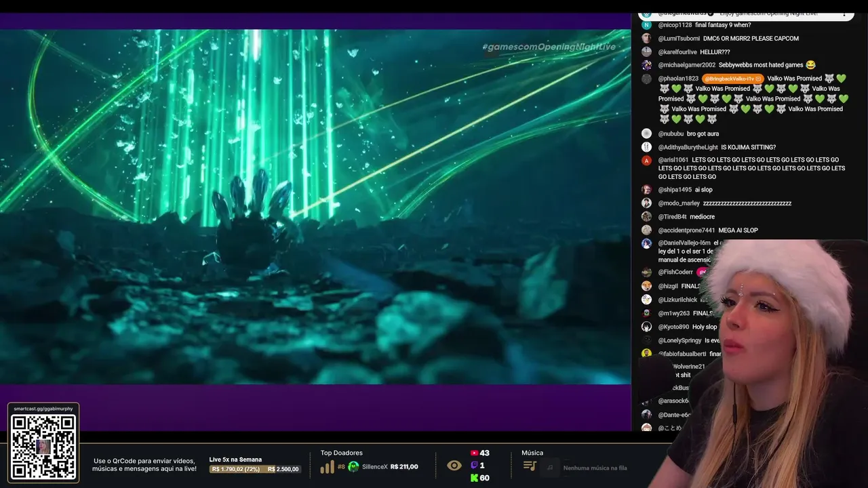Click the @karelfourlive chat avatar

(646, 52)
